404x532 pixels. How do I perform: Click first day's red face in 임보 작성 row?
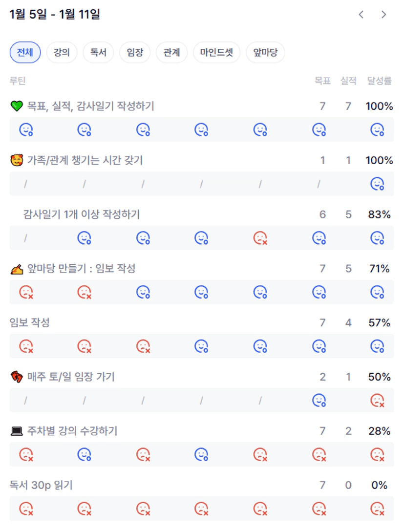[x=25, y=346]
